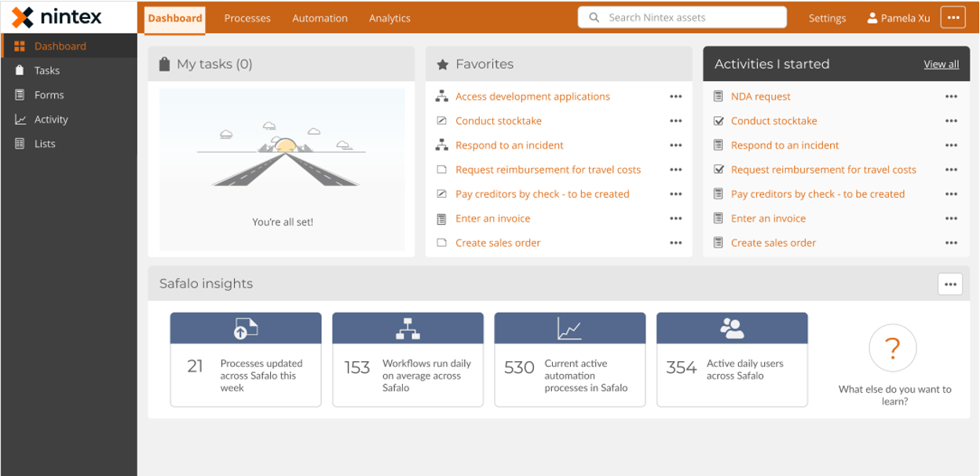
Task: Click workflow icon beside Access development applications
Action: (441, 97)
